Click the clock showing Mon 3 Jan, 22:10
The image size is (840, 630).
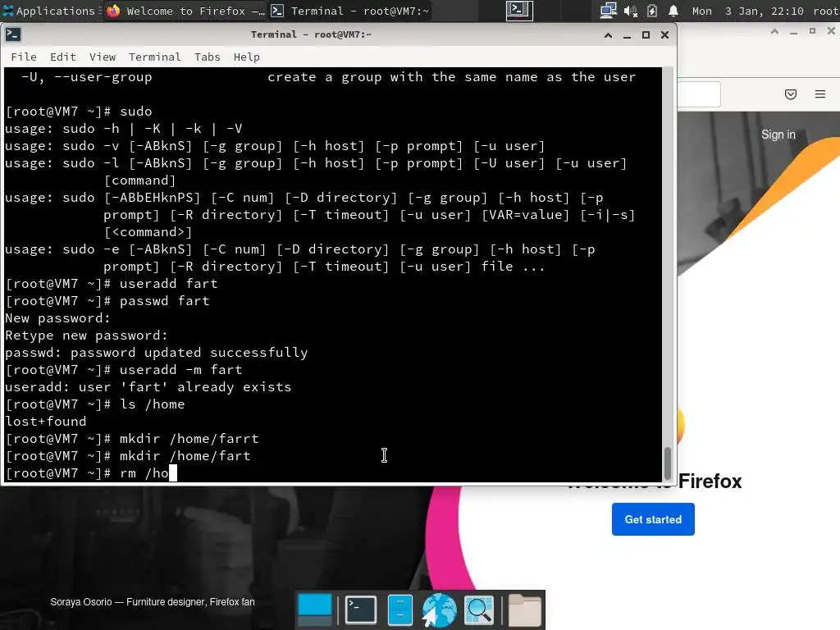(747, 11)
